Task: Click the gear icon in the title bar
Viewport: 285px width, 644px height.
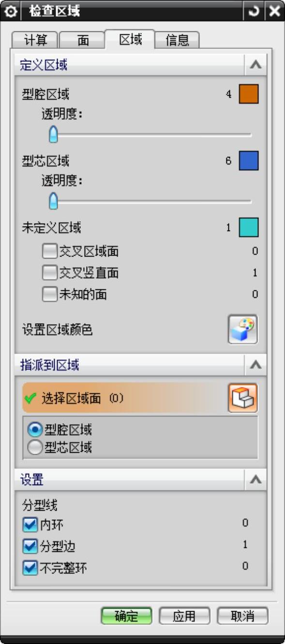Action: (x=10, y=11)
